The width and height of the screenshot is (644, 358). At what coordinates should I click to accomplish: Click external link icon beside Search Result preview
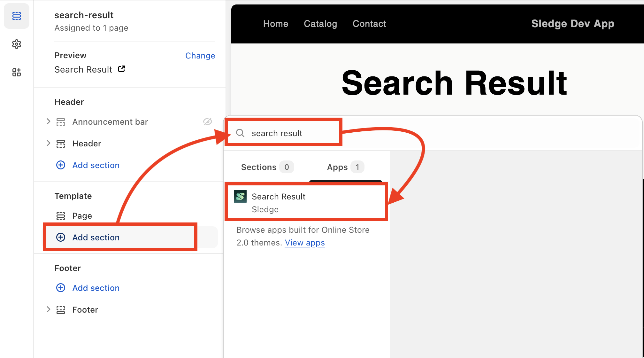(x=121, y=69)
